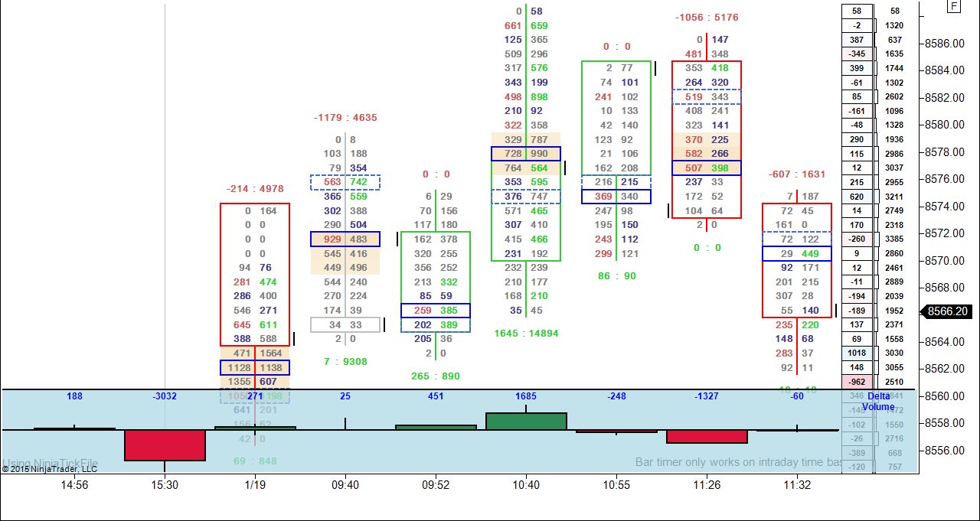Click the 09:52 time axis label
This screenshot has width=980, height=521.
(436, 485)
